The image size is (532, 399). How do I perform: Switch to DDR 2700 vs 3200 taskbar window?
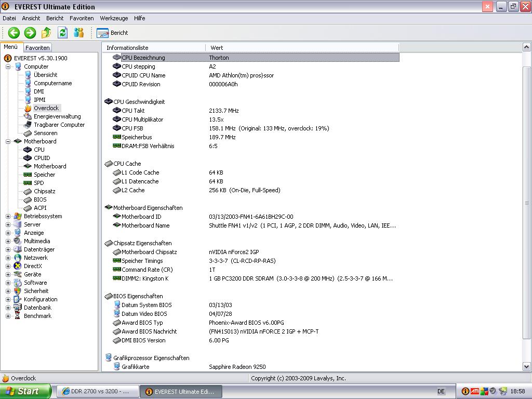click(x=97, y=392)
